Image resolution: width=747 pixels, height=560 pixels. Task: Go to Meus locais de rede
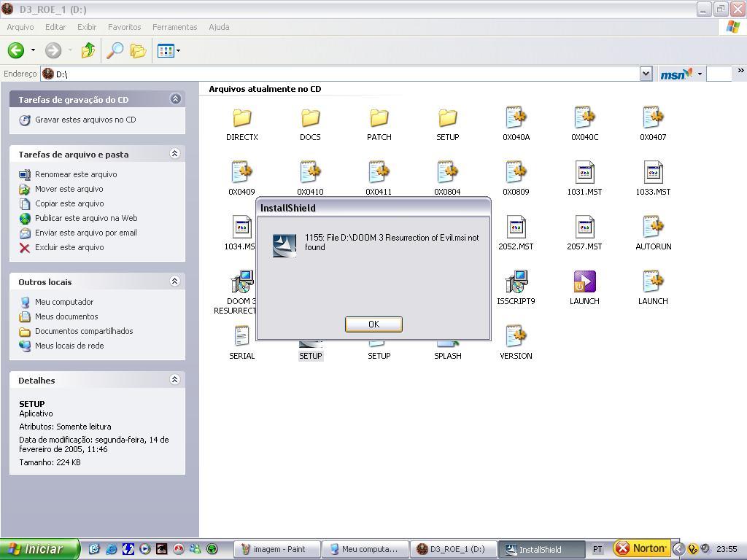69,346
